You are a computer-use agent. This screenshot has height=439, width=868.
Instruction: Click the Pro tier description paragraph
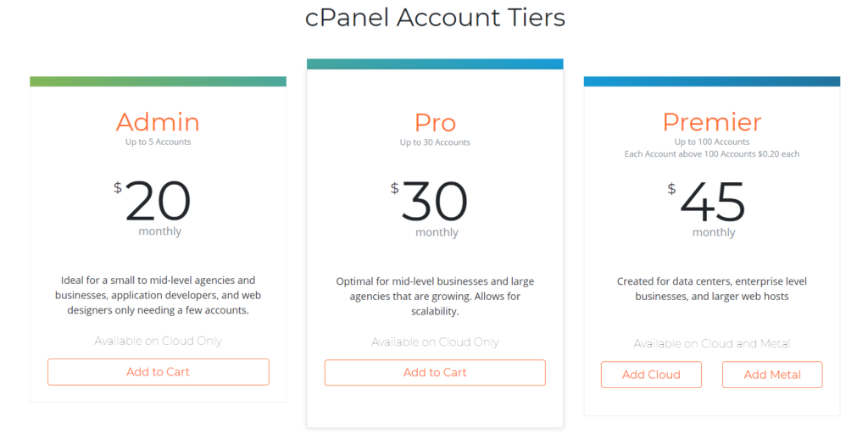[x=435, y=296]
